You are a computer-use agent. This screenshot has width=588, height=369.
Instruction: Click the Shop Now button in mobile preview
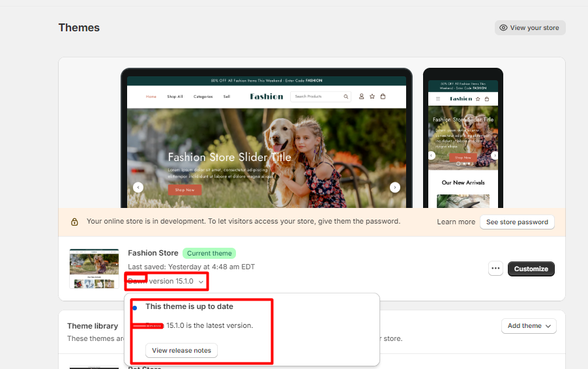pos(463,158)
